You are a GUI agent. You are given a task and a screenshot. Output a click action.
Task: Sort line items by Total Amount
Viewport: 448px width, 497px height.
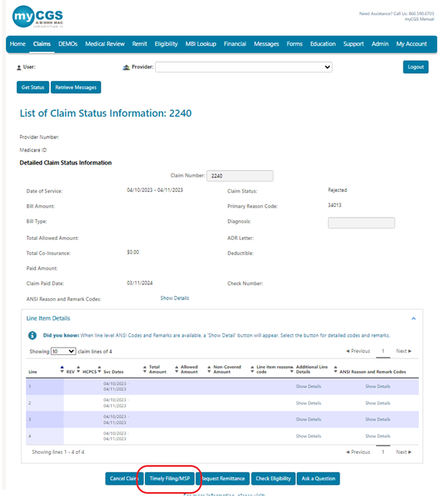tap(146, 368)
